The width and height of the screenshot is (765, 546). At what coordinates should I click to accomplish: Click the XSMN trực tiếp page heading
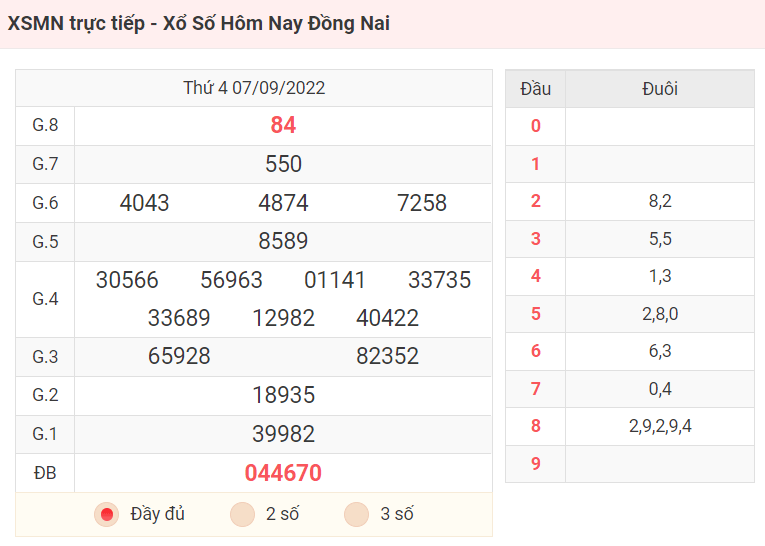click(199, 23)
